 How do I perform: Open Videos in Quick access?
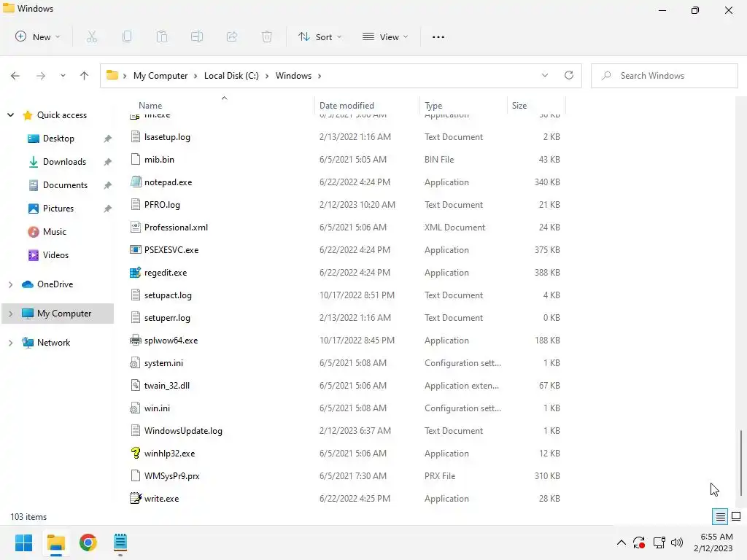[x=55, y=254]
